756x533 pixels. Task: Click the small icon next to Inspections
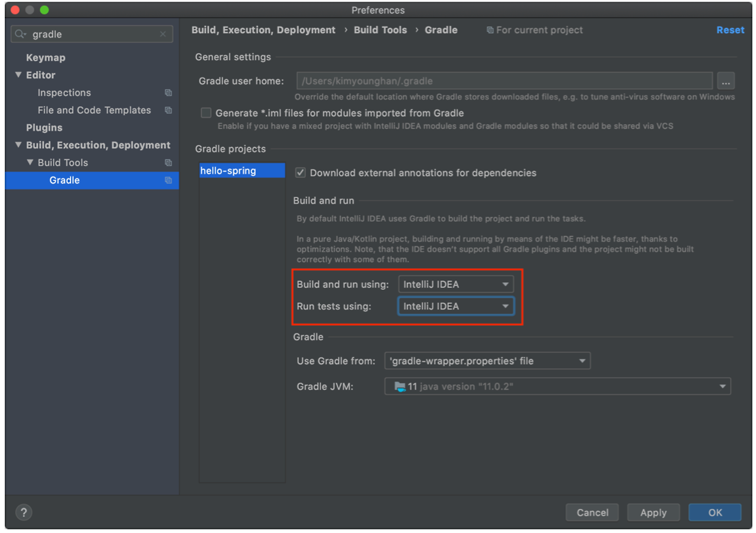168,93
